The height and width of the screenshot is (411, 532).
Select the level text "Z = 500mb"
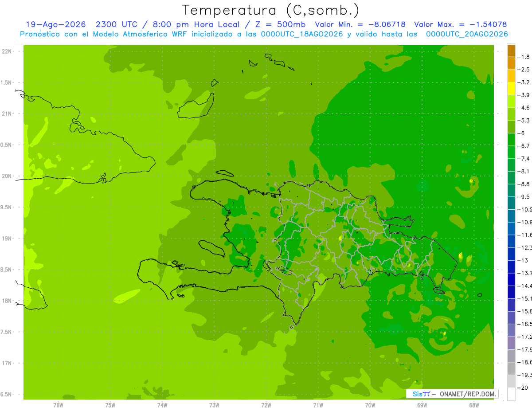coord(280,24)
